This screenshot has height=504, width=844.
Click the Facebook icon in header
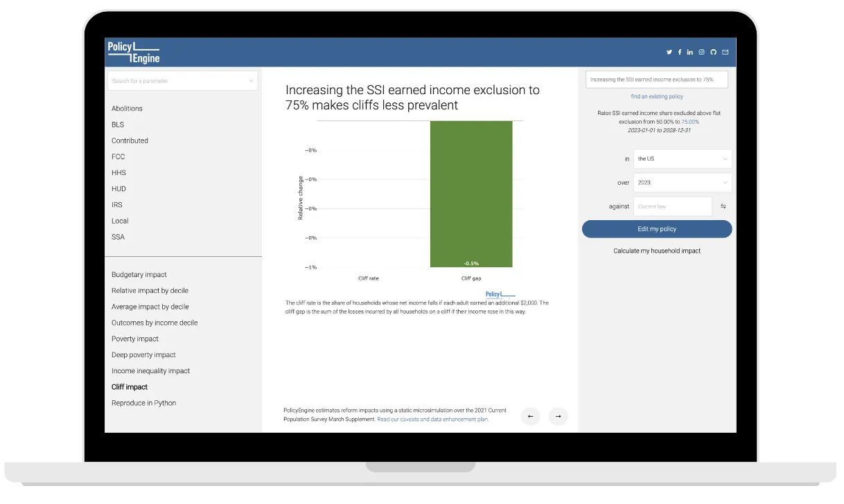click(x=679, y=52)
